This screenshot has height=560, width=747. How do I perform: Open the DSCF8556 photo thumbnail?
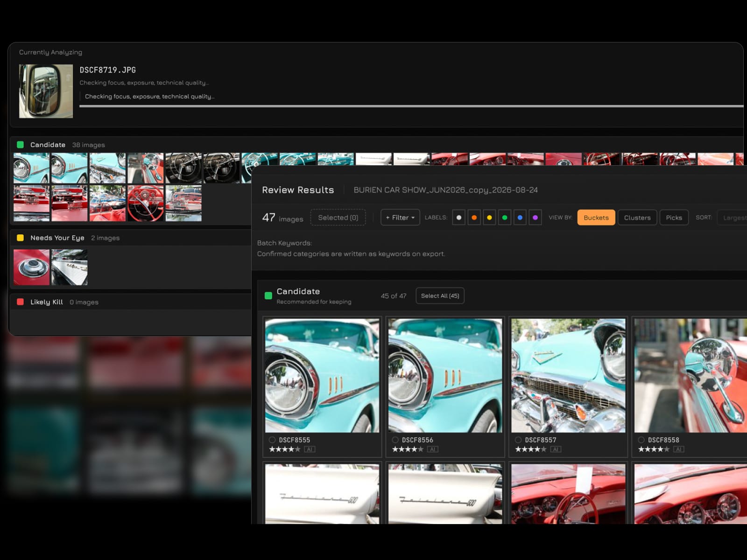click(445, 376)
